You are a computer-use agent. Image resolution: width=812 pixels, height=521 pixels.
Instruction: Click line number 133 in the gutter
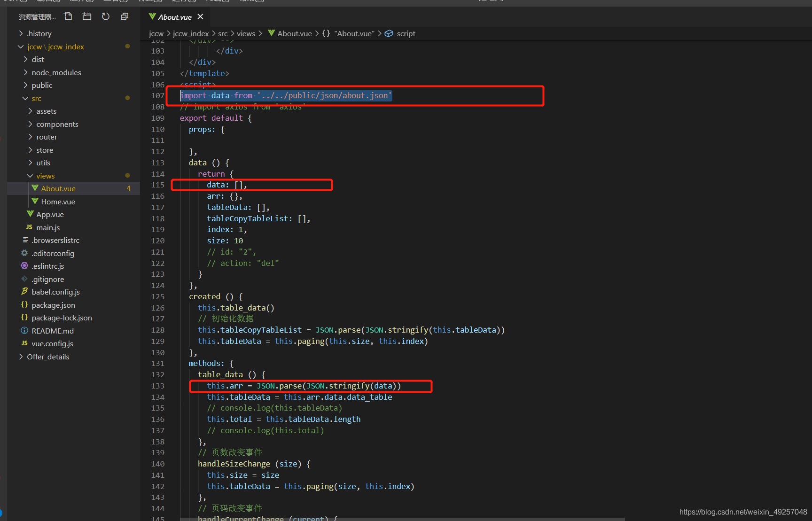point(158,386)
